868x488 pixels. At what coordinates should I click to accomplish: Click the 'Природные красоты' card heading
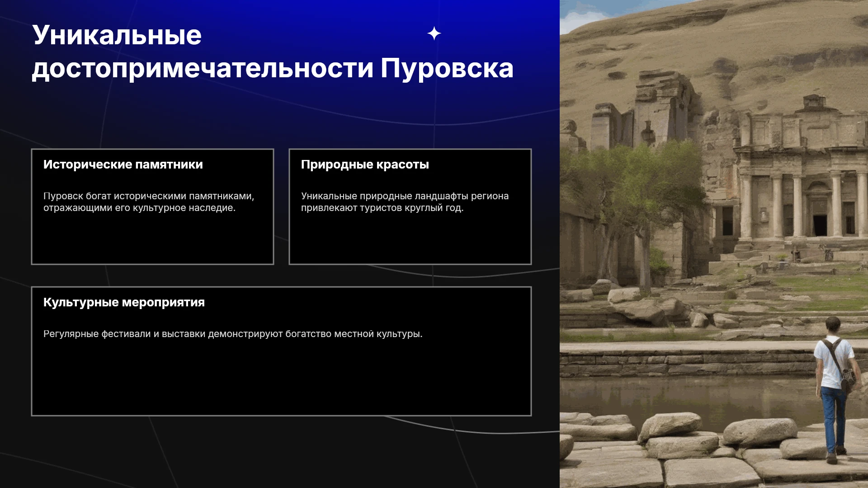tap(365, 164)
